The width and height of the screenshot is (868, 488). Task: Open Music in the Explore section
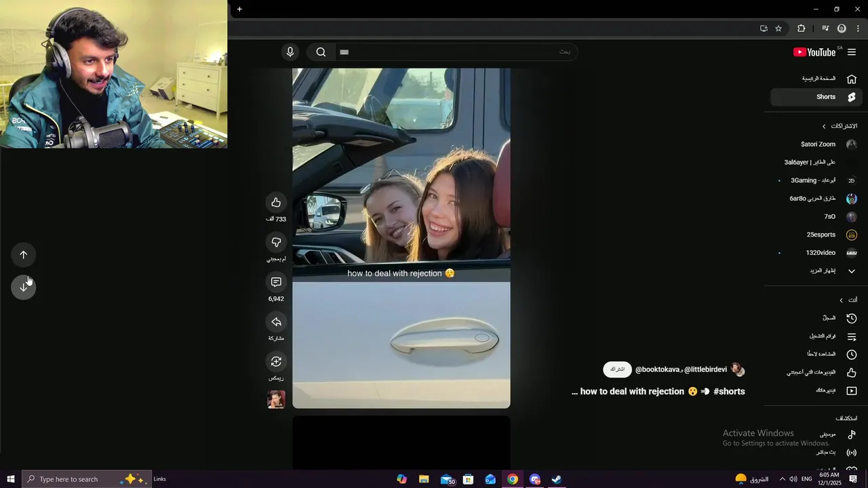tap(816, 434)
